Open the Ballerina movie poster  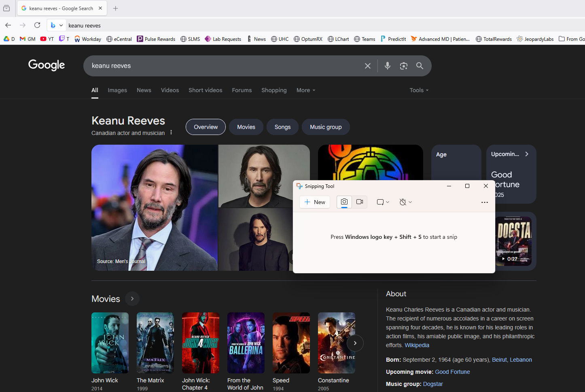click(x=246, y=343)
